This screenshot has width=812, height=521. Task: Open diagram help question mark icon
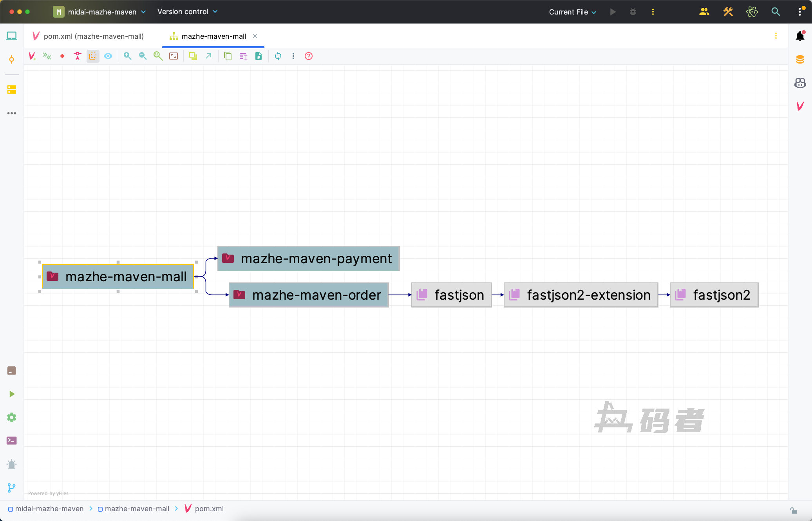(x=309, y=56)
